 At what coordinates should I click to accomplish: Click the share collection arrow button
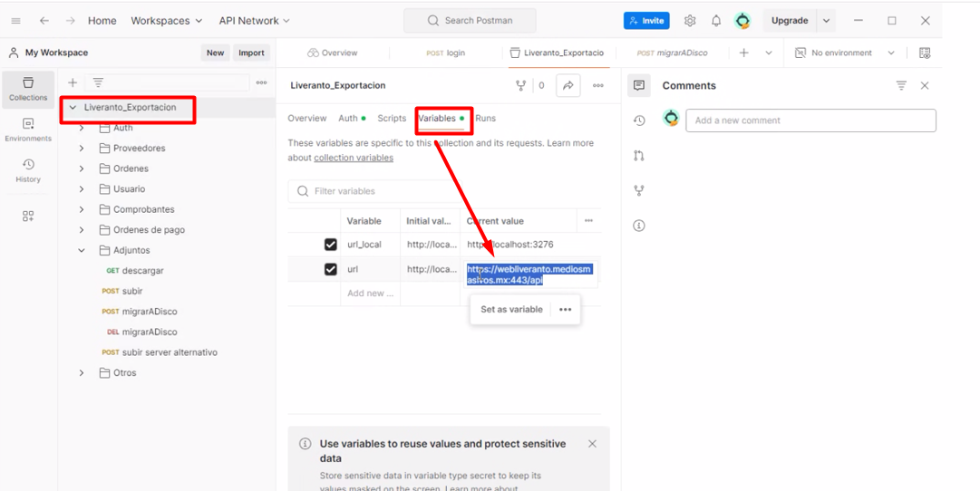pos(568,85)
